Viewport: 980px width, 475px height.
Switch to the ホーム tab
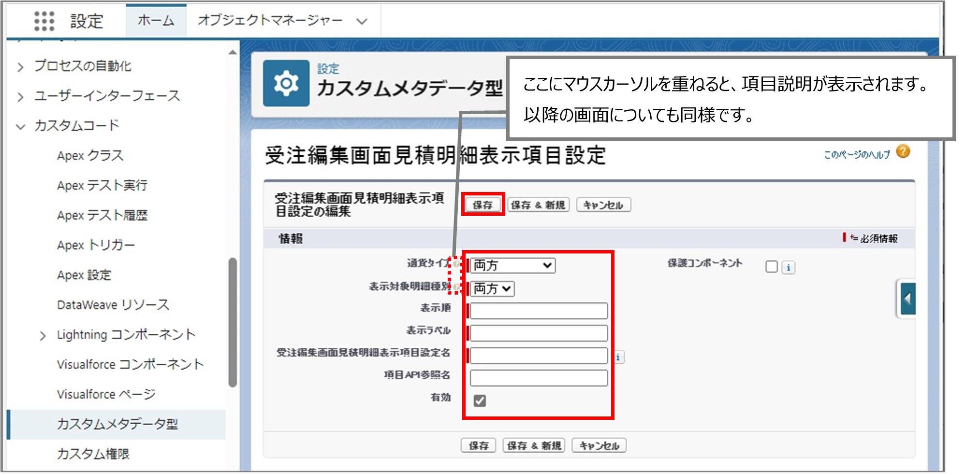coord(156,20)
